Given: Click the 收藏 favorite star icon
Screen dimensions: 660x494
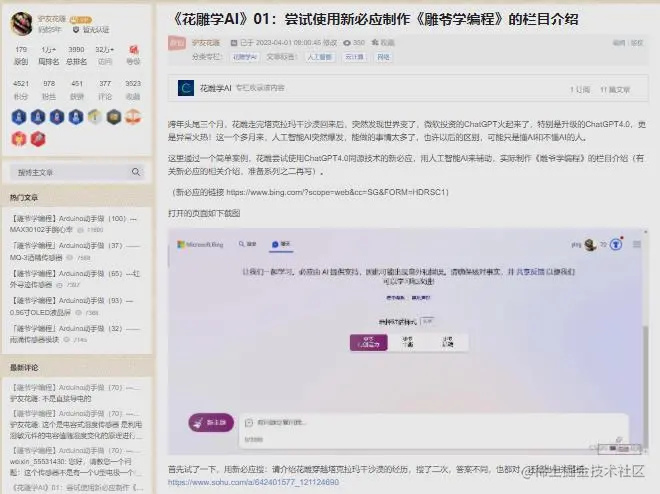Looking at the screenshot, I should (375, 42).
